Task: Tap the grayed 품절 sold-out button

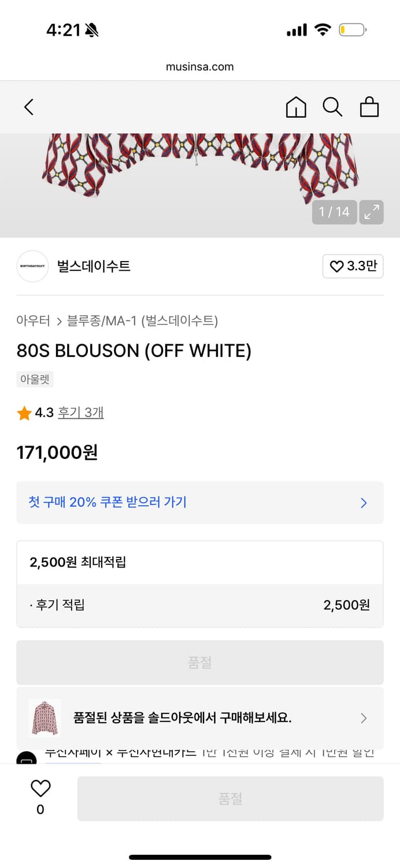Action: pos(200,662)
